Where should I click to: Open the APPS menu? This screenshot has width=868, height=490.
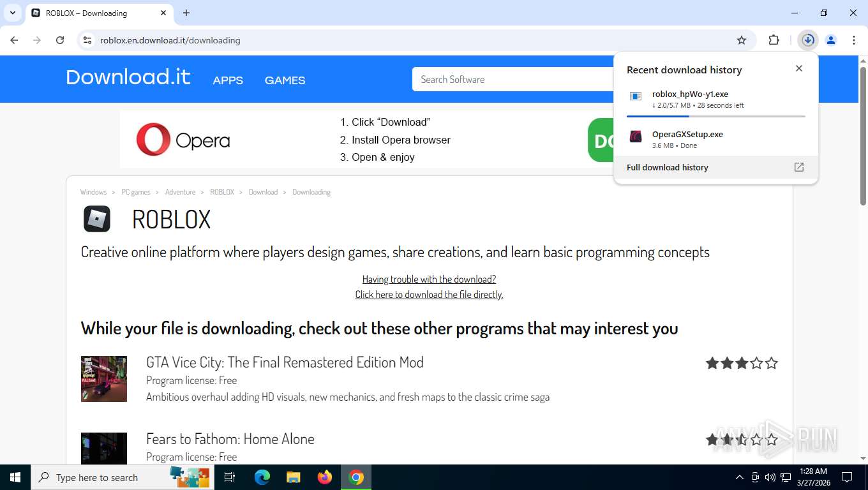[x=228, y=80]
